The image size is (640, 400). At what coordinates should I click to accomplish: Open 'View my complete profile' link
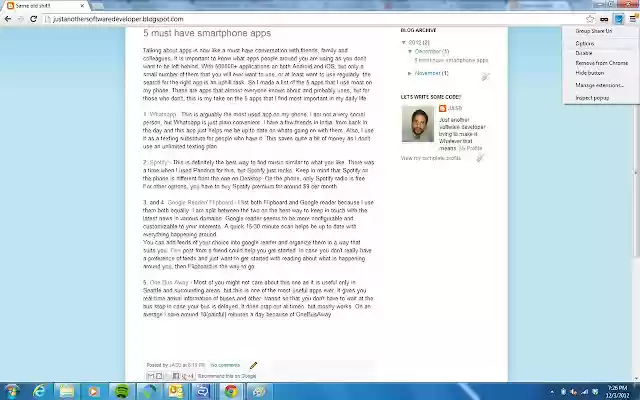tap(431, 158)
